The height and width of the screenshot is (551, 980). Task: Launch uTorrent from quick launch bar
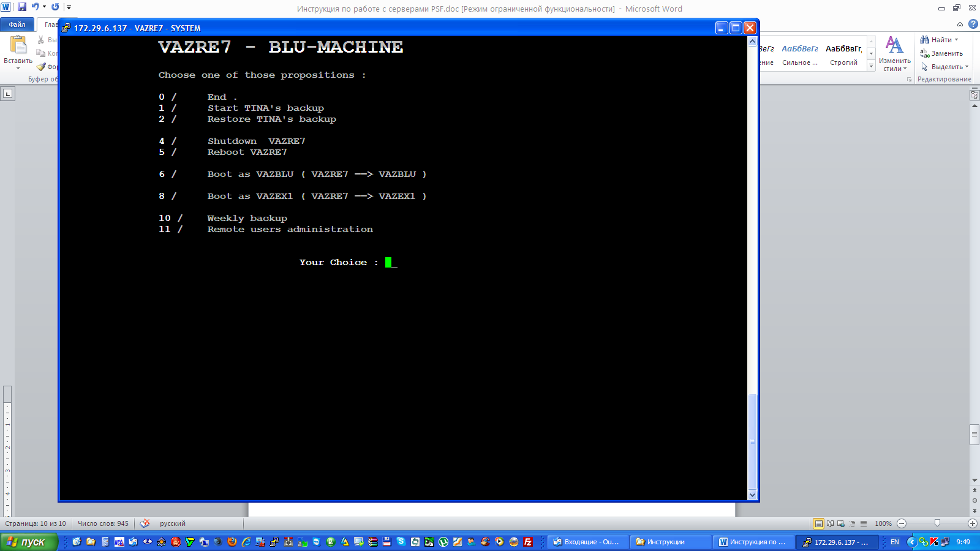[443, 542]
